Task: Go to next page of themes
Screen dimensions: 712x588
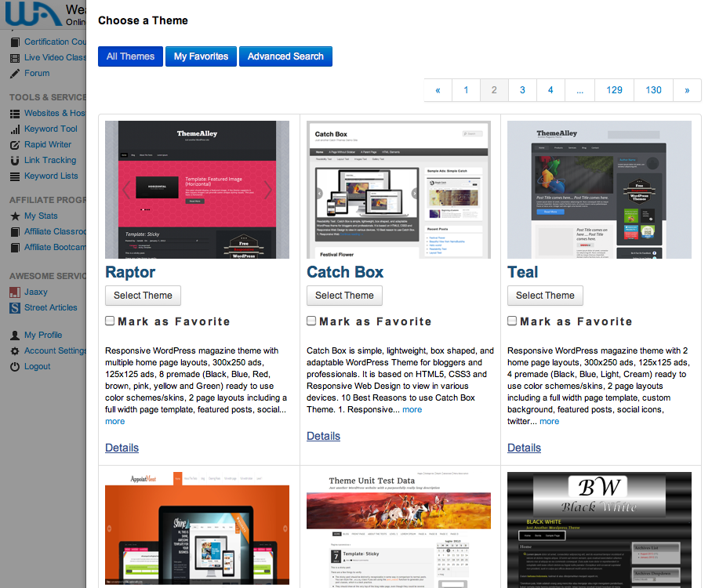Action: (687, 90)
